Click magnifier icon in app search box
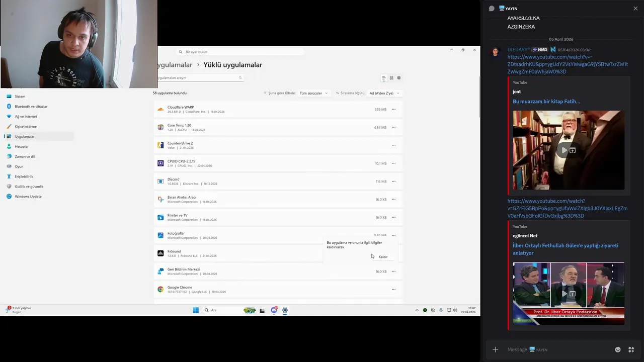 [x=240, y=78]
